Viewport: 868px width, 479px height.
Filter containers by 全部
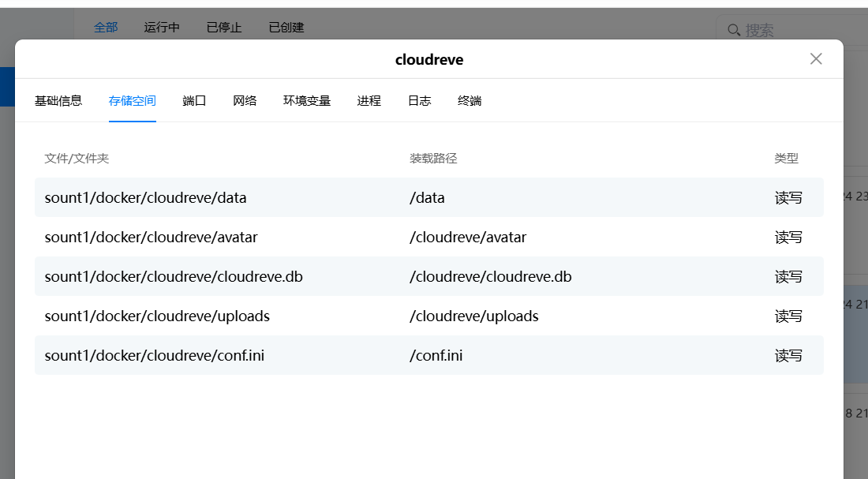[x=106, y=28]
